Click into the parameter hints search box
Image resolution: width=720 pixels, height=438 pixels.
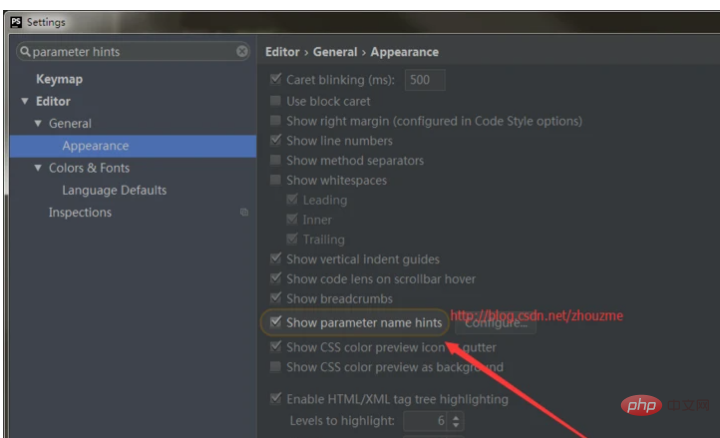pyautogui.click(x=133, y=51)
